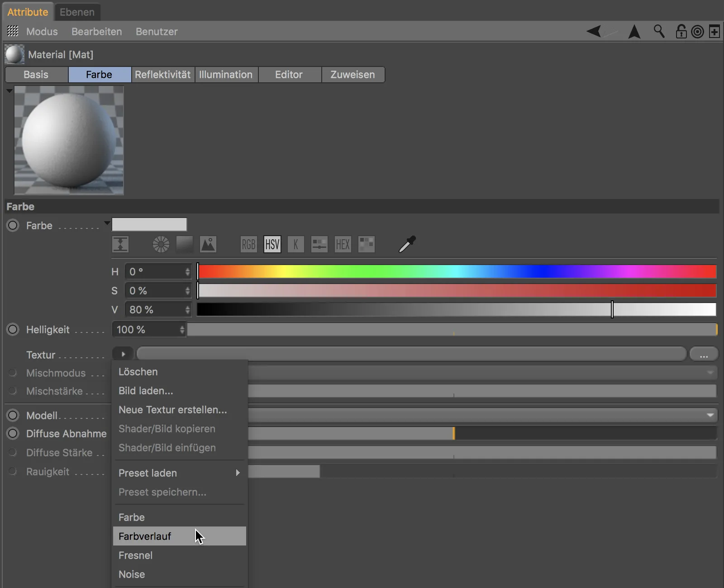
Task: Toggle the Helligkeit animation circle
Action: point(13,329)
